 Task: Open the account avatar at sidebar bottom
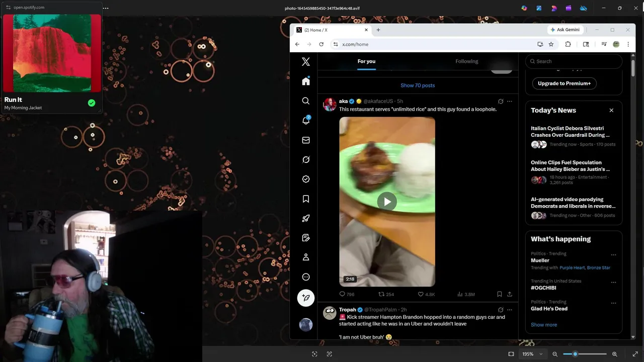click(306, 325)
